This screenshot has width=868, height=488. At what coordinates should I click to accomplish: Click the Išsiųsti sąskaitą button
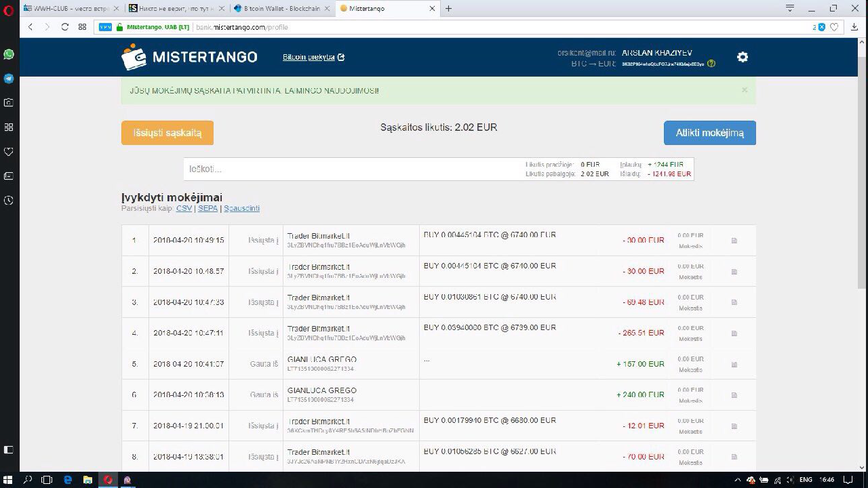[x=167, y=133]
